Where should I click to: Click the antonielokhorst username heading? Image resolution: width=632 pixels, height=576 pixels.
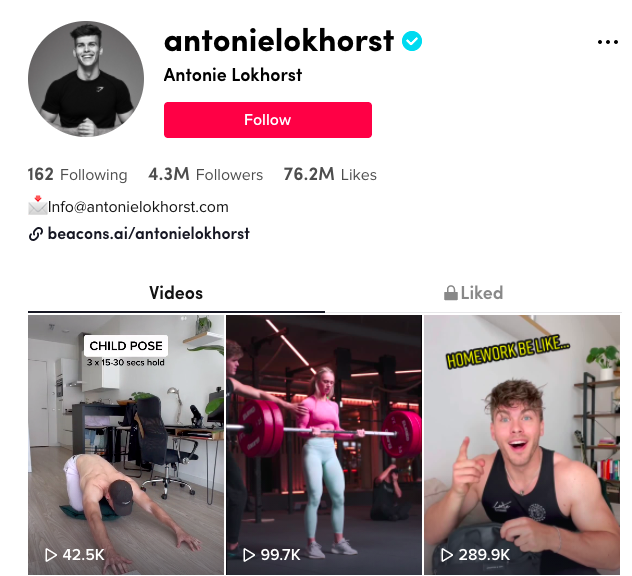[x=279, y=41]
